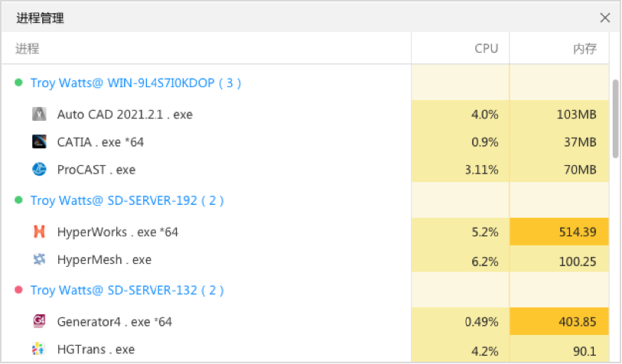The image size is (622, 364).
Task: Close the process management window
Action: tap(605, 18)
